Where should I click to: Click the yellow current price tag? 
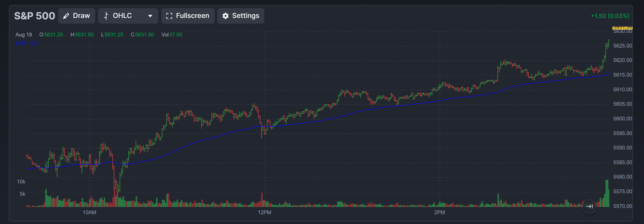(x=623, y=28)
